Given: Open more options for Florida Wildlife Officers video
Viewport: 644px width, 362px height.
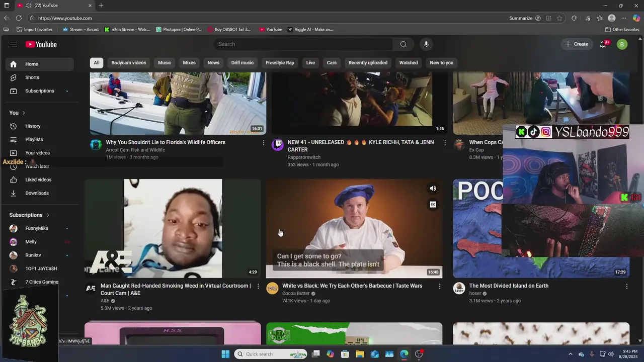Looking at the screenshot, I should pyautogui.click(x=263, y=143).
